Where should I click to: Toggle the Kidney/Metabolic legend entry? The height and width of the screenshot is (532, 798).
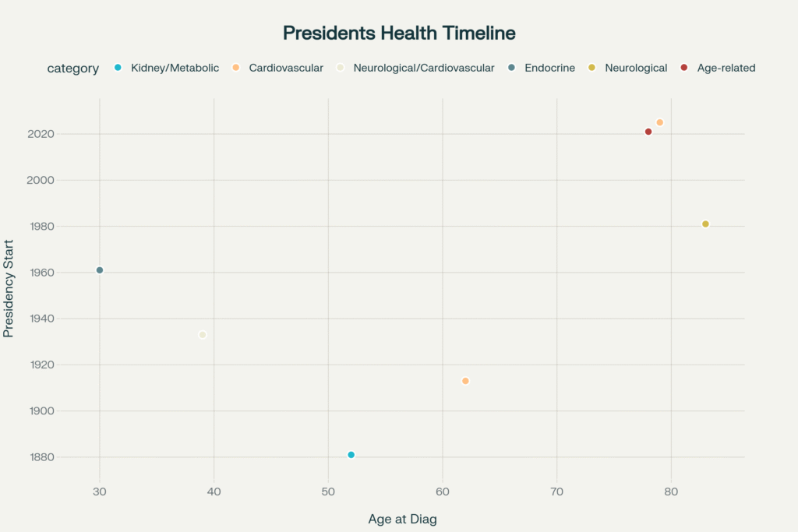[175, 68]
